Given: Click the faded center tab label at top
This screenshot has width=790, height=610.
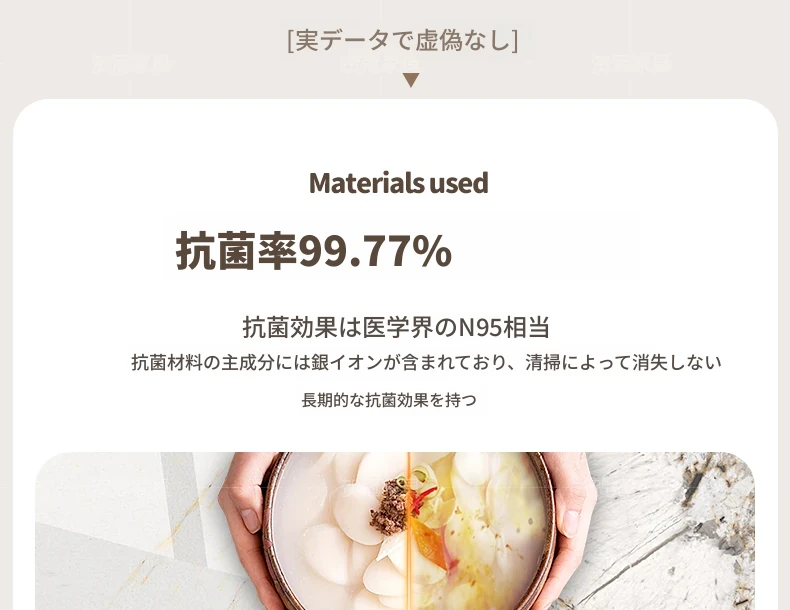Looking at the screenshot, I should coord(380,64).
